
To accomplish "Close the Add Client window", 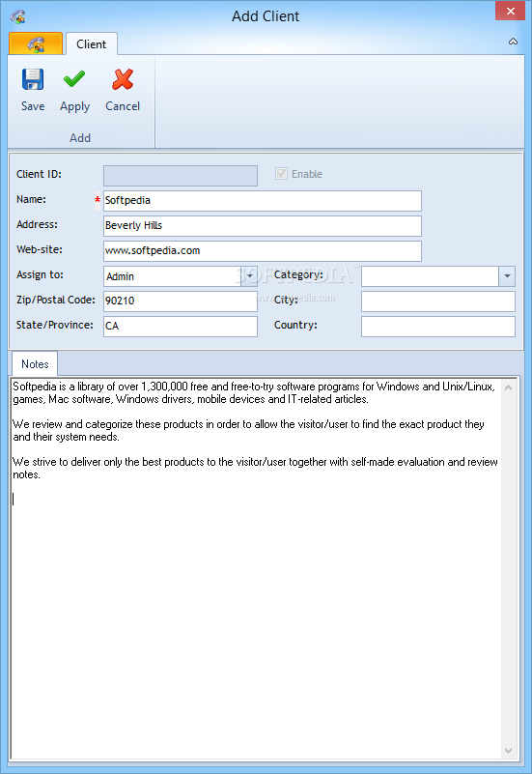I will click(511, 11).
